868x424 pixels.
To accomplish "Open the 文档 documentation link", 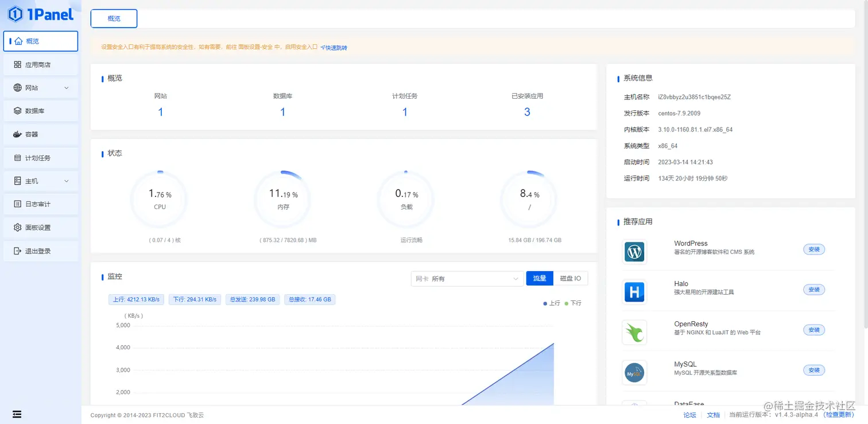I will click(x=713, y=415).
